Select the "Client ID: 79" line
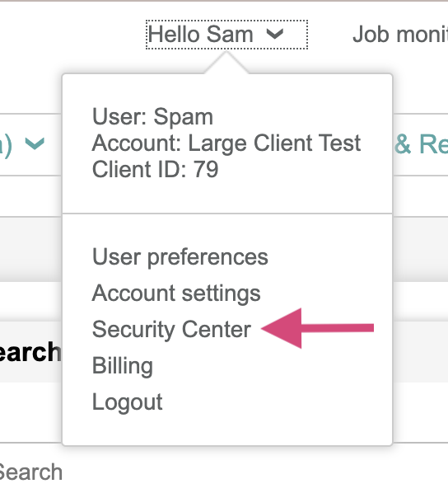This screenshot has width=448, height=493. [x=155, y=170]
